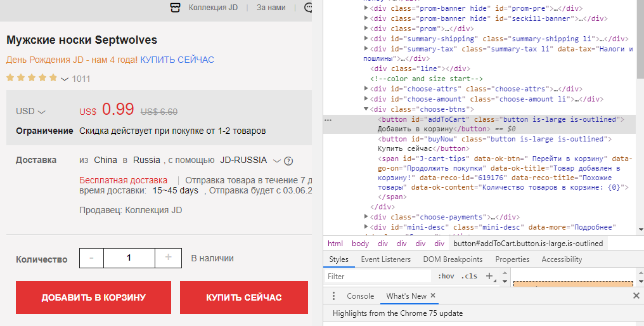The image size is (644, 326).
Task: Select the div class line element
Action: click(420, 68)
